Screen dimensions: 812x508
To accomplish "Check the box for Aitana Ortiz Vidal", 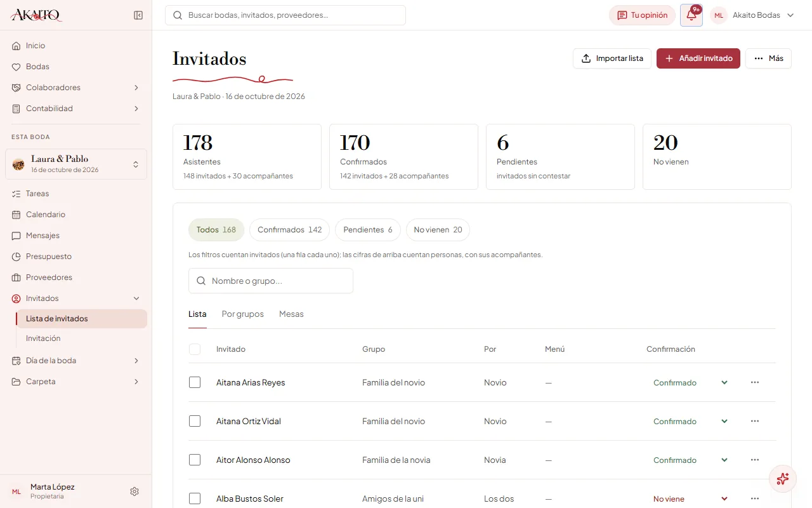I will pos(195,421).
